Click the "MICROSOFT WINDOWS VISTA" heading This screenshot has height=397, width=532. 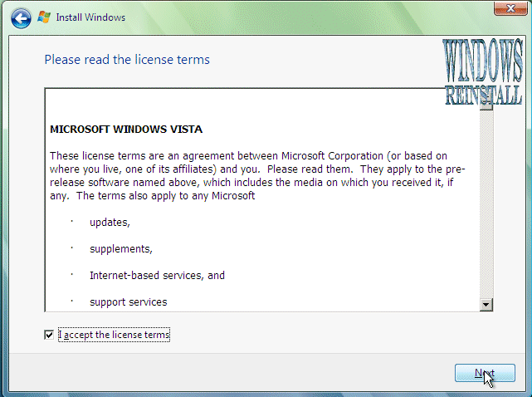click(x=126, y=130)
